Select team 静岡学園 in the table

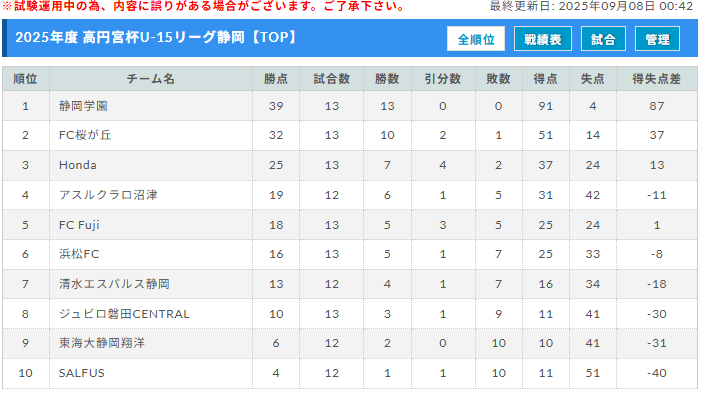[x=83, y=106]
